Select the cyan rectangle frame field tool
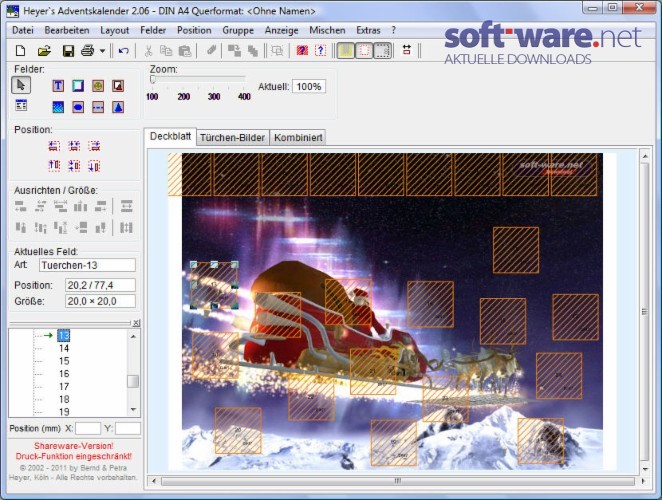The height and width of the screenshot is (500, 662). 78,86
